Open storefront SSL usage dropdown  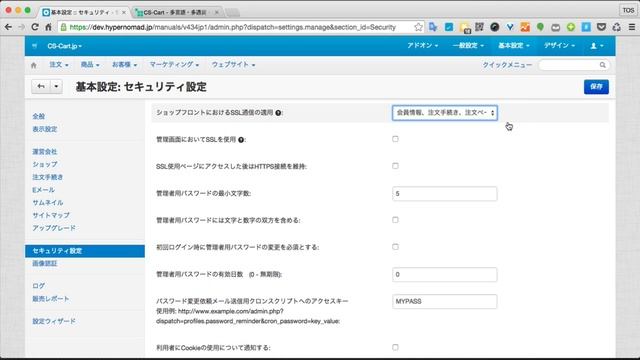pyautogui.click(x=444, y=113)
